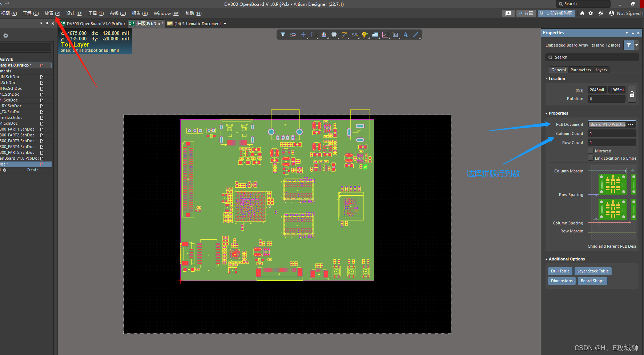Click the Column Count input field
644x355 pixels.
click(x=612, y=133)
